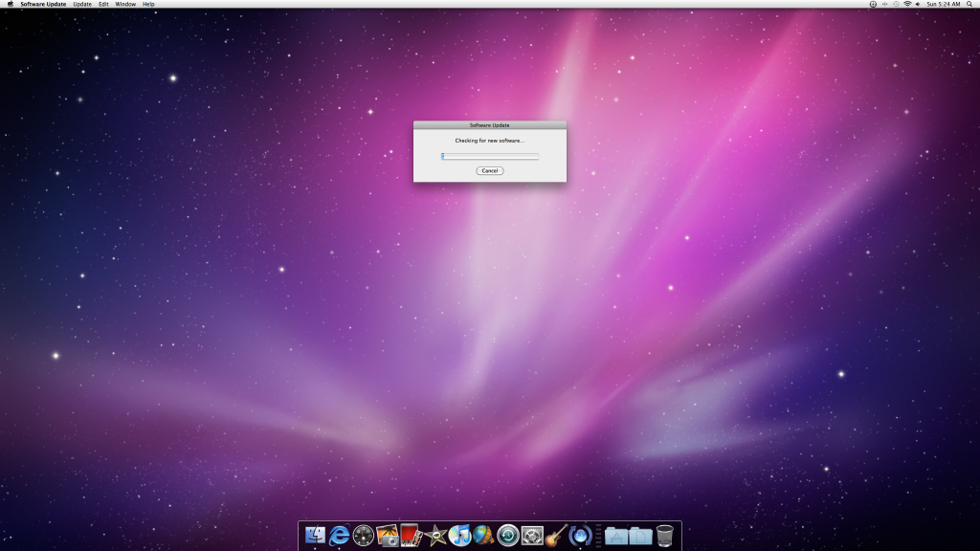
Task: Open the Window menu
Action: click(125, 4)
